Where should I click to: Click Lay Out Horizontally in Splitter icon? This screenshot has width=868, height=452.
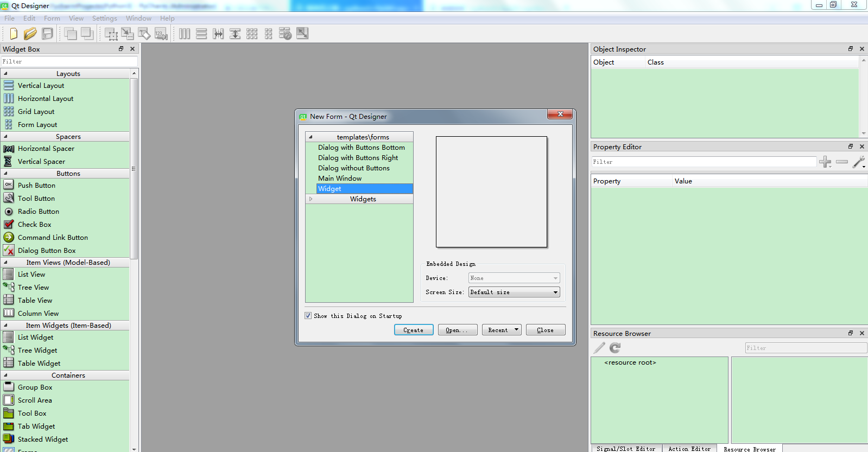tap(218, 34)
